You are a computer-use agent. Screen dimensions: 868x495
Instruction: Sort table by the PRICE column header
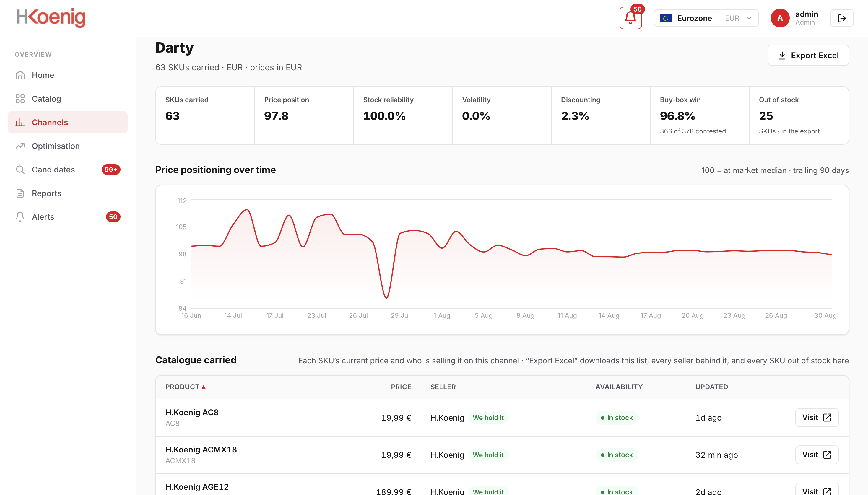[x=401, y=387]
